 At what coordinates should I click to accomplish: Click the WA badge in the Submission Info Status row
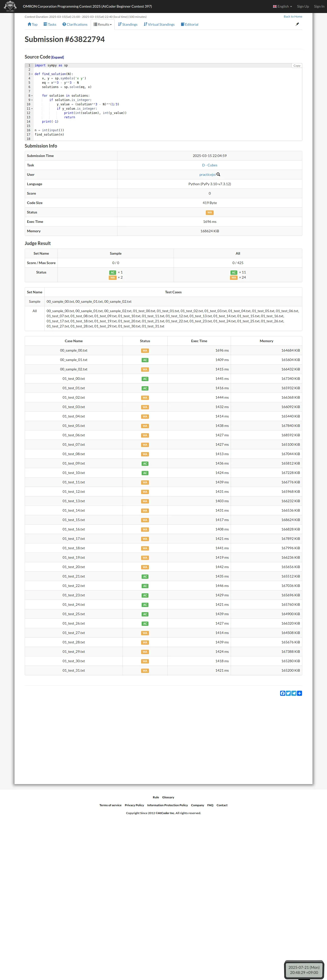coord(210,213)
